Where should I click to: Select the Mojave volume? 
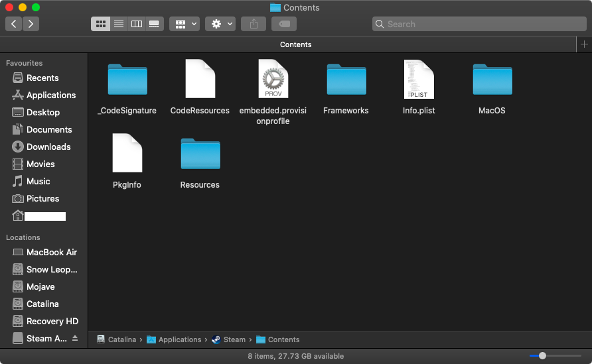[x=42, y=286]
